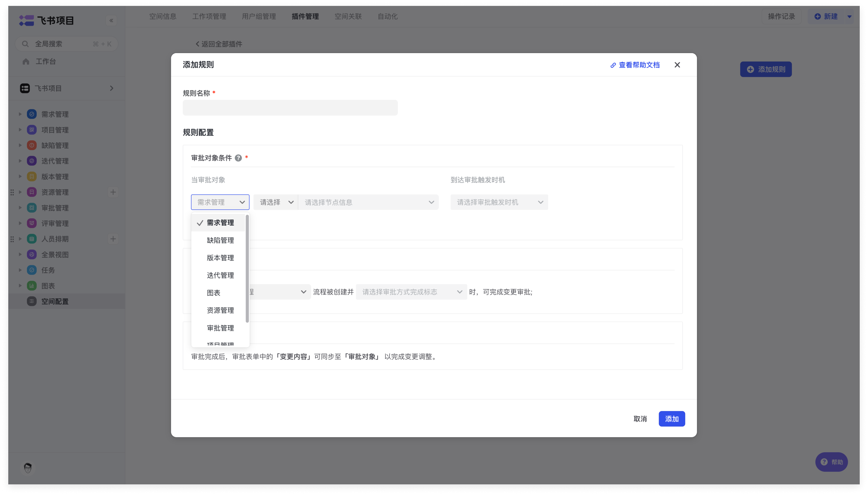Expand the 飞书项目 workspace chevron
Viewport: 868px width, 495px height.
[112, 88]
